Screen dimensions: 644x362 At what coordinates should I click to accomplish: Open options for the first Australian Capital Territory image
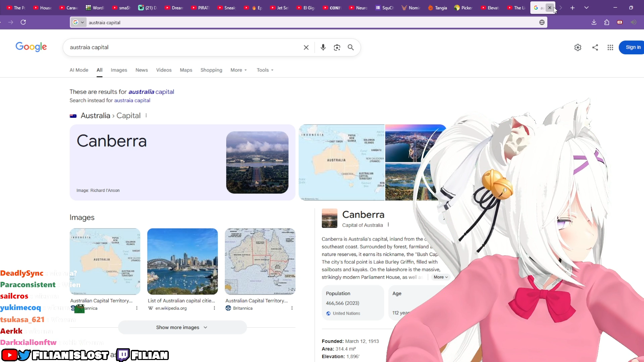point(137,308)
